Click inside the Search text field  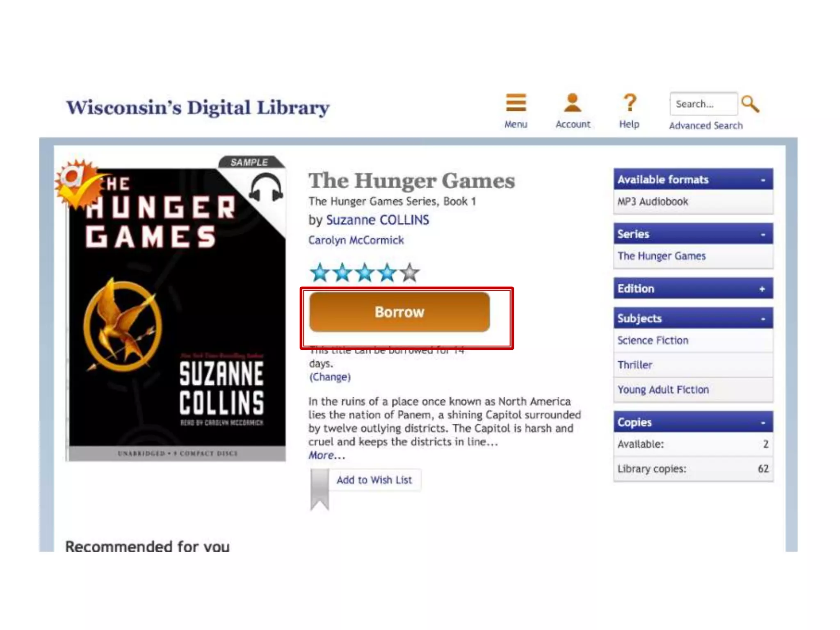(703, 104)
